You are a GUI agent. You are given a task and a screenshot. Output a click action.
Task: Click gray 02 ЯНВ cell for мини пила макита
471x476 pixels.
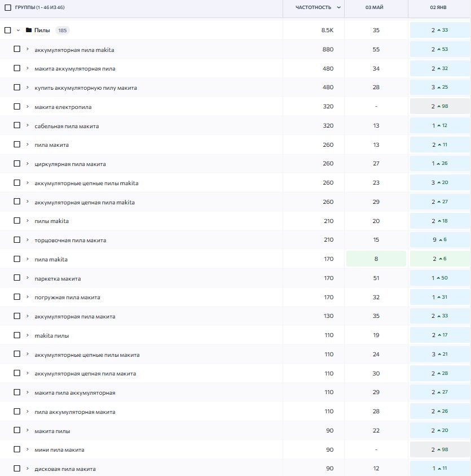(439, 449)
